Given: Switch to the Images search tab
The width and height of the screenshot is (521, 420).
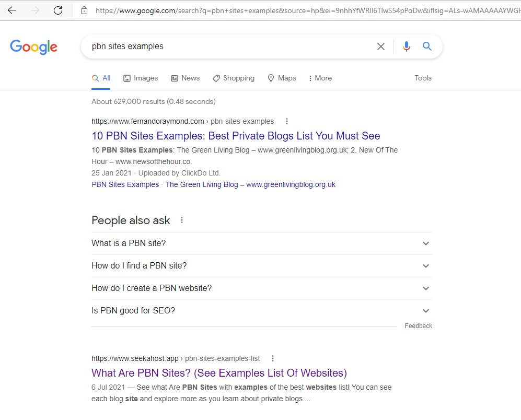Looking at the screenshot, I should click(x=141, y=78).
